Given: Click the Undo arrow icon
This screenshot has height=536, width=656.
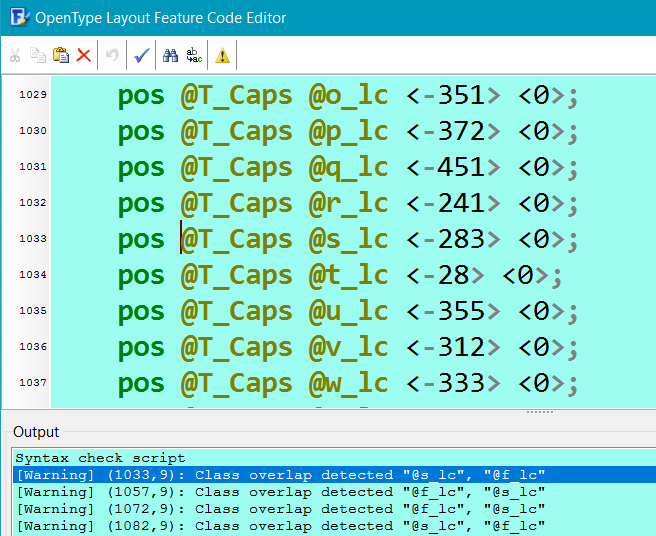Looking at the screenshot, I should pos(112,55).
